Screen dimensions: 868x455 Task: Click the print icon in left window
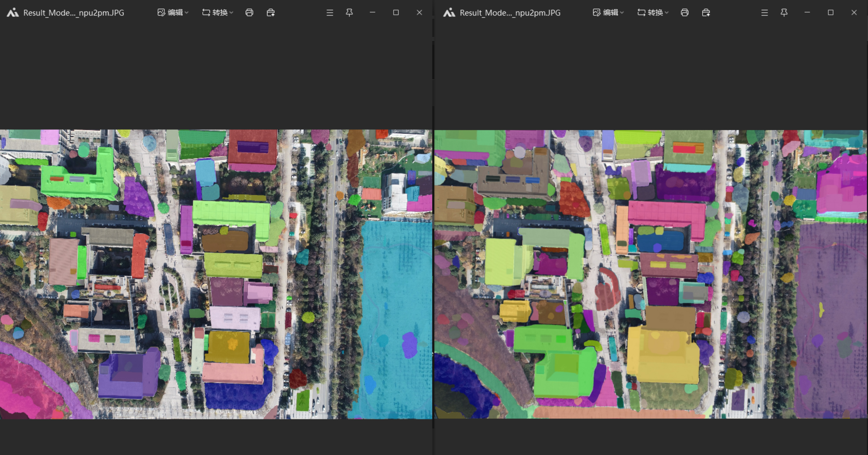249,13
